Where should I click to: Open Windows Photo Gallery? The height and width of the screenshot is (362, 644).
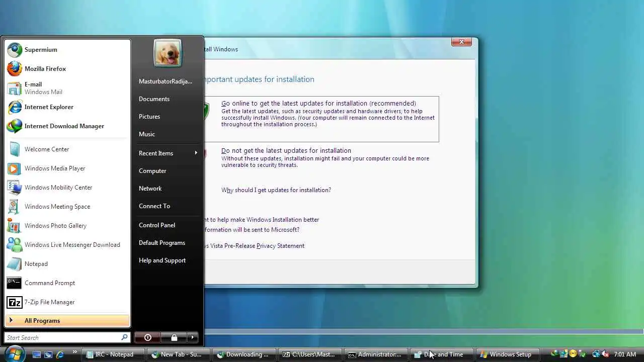click(x=67, y=226)
